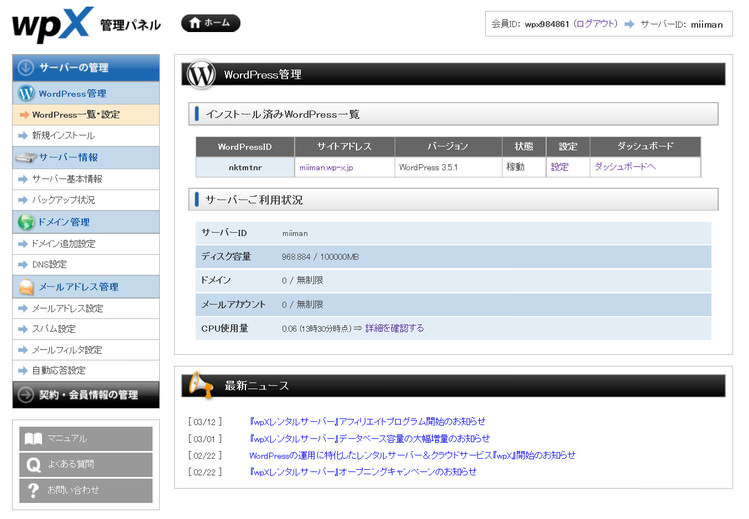749x519 pixels.
Task: Click the サイトアドレス column header
Action: click(344, 147)
